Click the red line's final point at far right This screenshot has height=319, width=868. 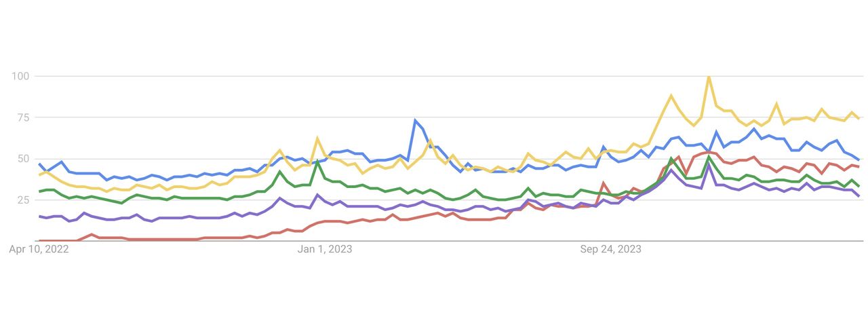(859, 167)
